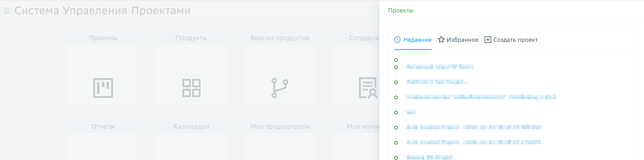Open the Версии продуктов branch icon
Viewport: 644px width, 160px height.
[x=280, y=88]
